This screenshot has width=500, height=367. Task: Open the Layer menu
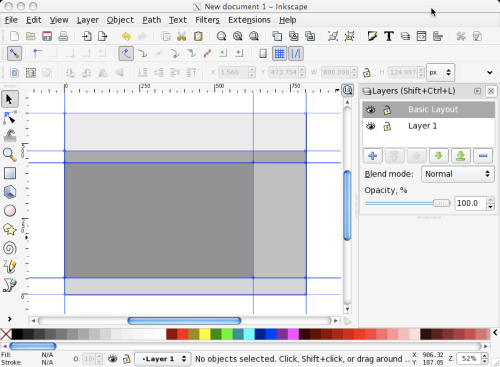[88, 20]
